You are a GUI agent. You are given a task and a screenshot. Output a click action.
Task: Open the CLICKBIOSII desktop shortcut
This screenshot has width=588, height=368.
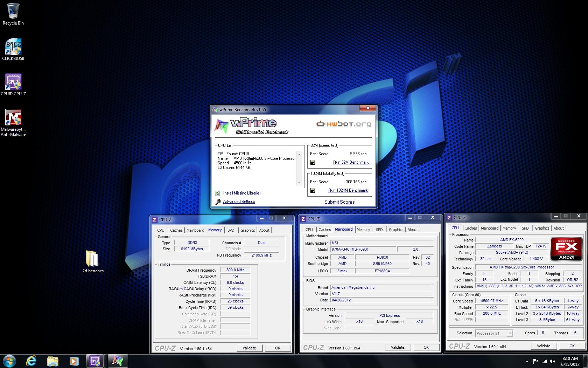[x=13, y=49]
